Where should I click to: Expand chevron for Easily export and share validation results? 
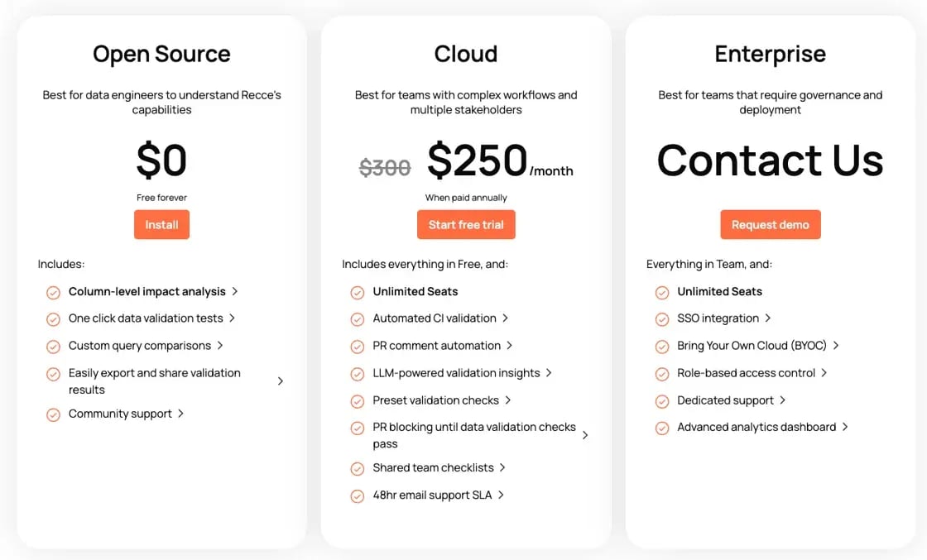click(281, 381)
